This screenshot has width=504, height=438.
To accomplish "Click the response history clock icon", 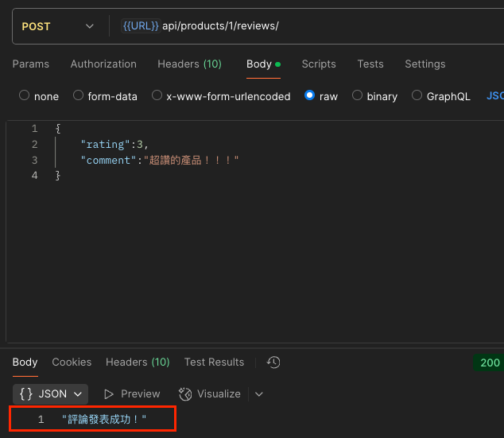I will [273, 362].
